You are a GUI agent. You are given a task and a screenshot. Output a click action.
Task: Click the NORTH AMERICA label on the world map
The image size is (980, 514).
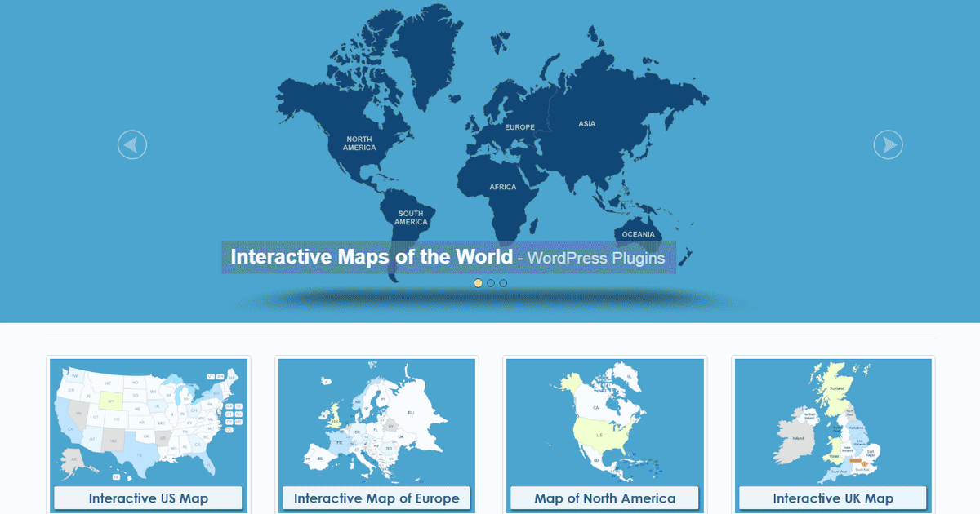coord(359,144)
